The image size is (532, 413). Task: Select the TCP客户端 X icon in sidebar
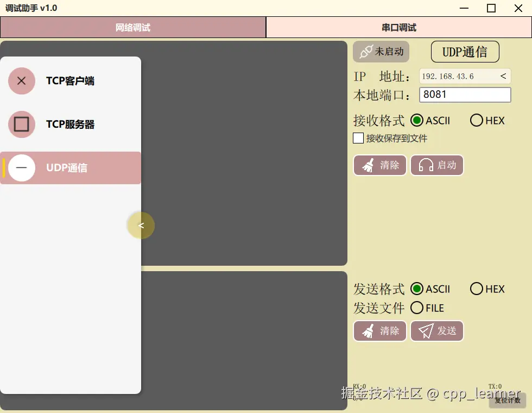(x=21, y=80)
